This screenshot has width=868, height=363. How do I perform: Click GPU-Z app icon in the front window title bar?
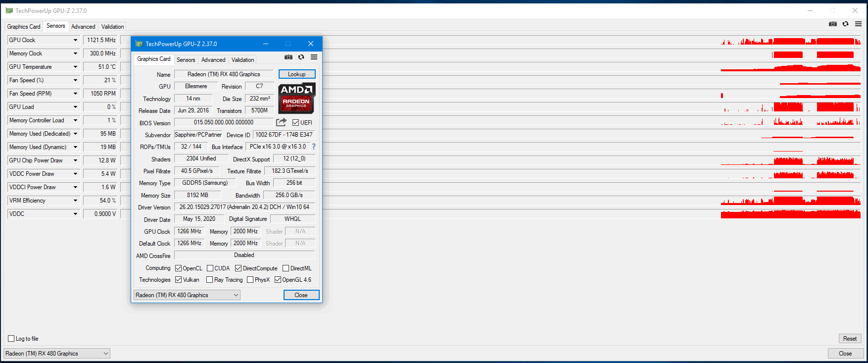tap(139, 44)
